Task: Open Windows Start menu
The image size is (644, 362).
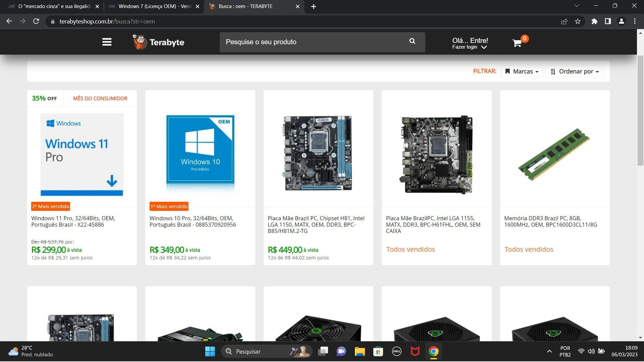Action: [210, 351]
